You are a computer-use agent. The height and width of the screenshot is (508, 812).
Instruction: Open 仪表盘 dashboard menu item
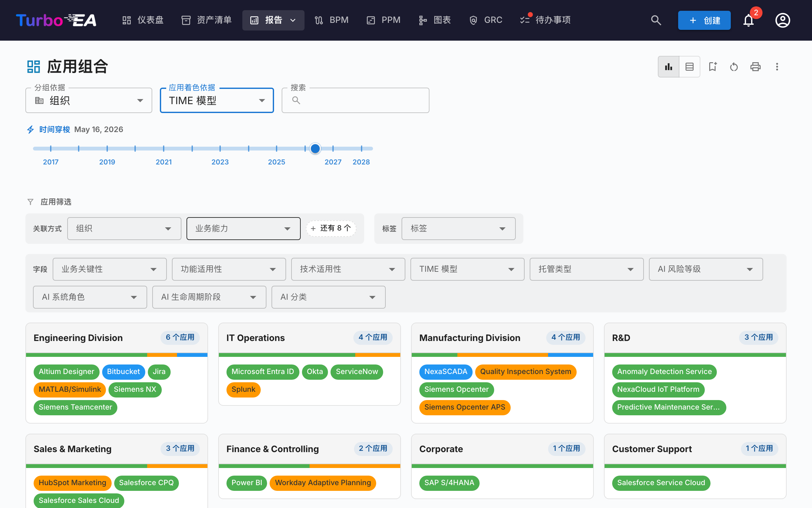143,20
